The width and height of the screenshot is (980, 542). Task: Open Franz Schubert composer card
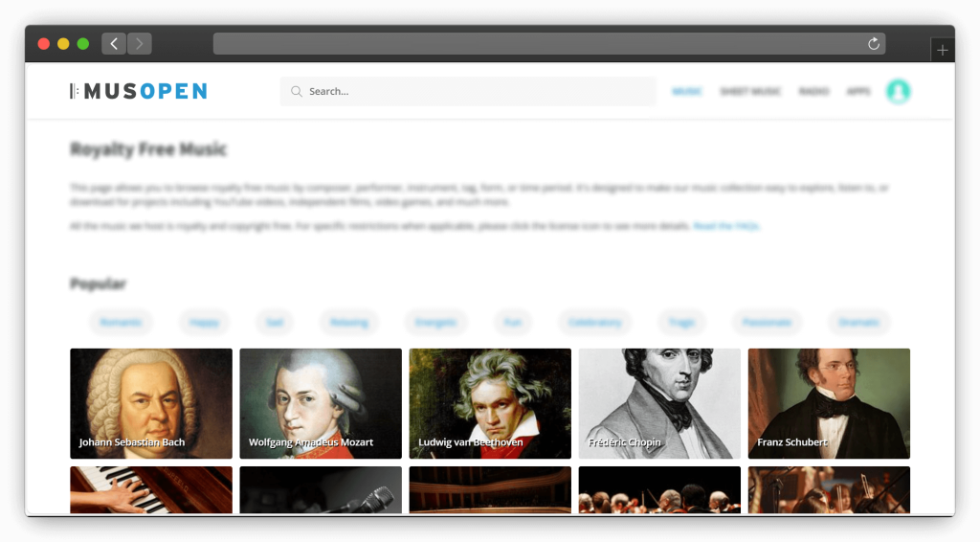829,403
